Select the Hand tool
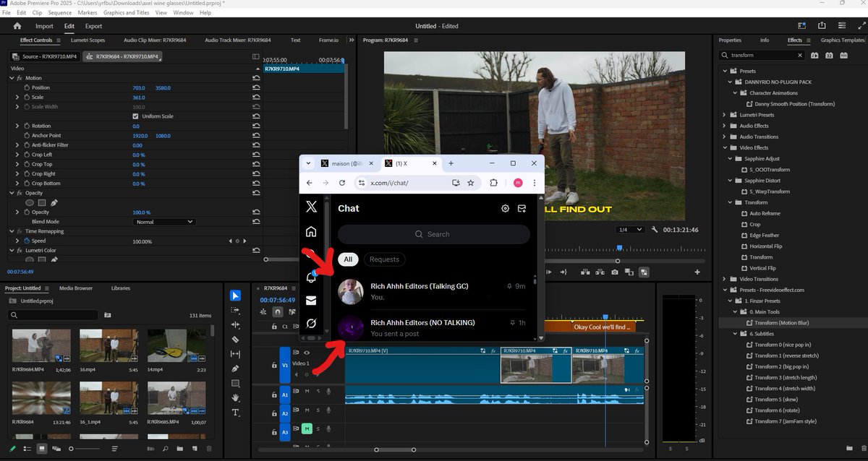Viewport: 868px width, 461px height. point(235,398)
